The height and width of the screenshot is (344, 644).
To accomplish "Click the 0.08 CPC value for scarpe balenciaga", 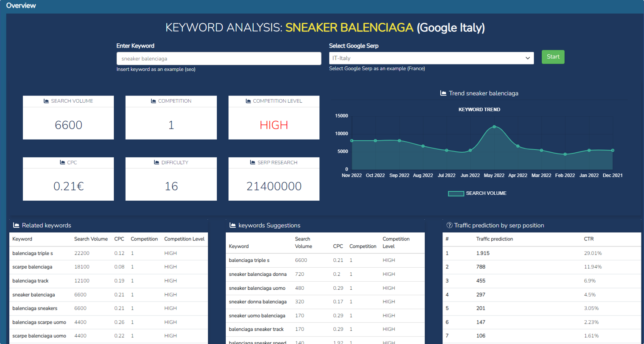I will pyautogui.click(x=119, y=267).
